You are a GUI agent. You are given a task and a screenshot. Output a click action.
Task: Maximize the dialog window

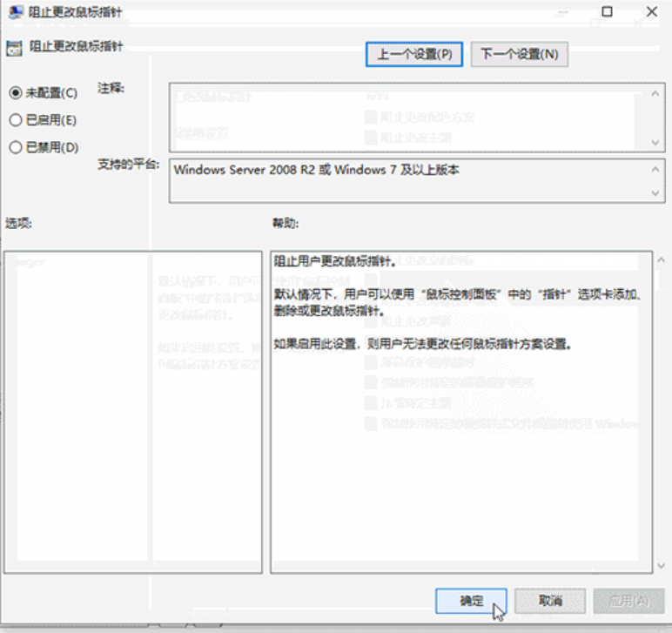(x=607, y=11)
